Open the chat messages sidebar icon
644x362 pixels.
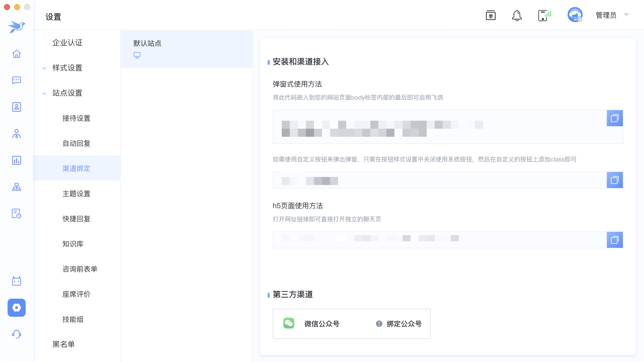(17, 80)
